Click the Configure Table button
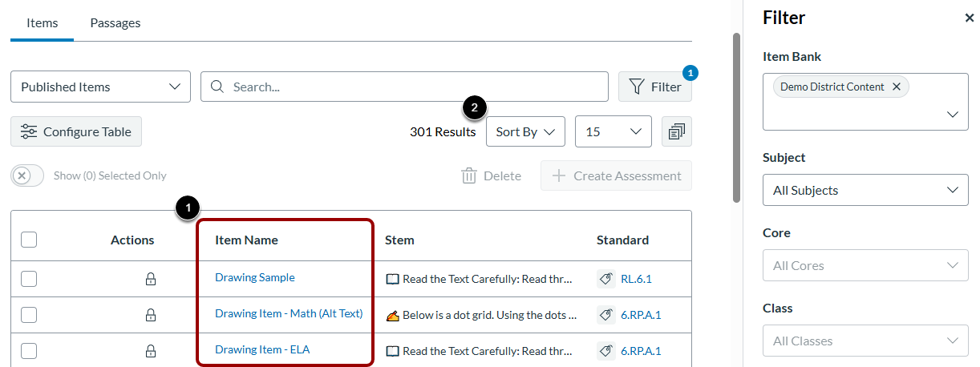The height and width of the screenshot is (367, 980). (x=76, y=132)
